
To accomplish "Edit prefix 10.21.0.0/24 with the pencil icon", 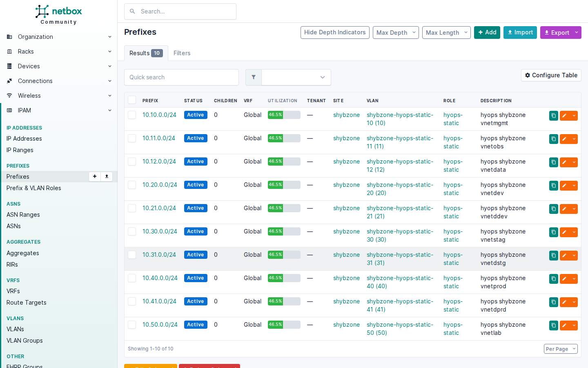I will point(564,209).
